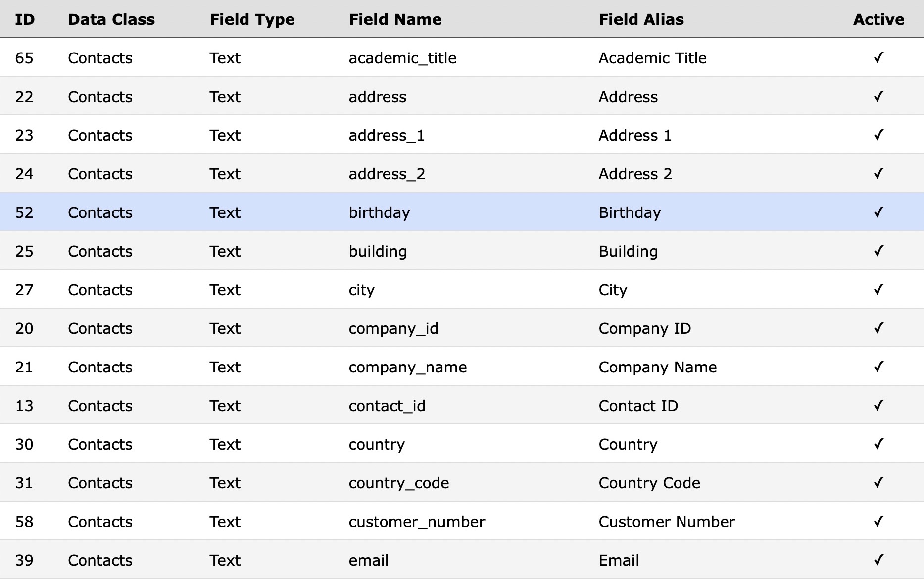This screenshot has width=924, height=580.
Task: Click the customer_number field name
Action: [x=417, y=522]
